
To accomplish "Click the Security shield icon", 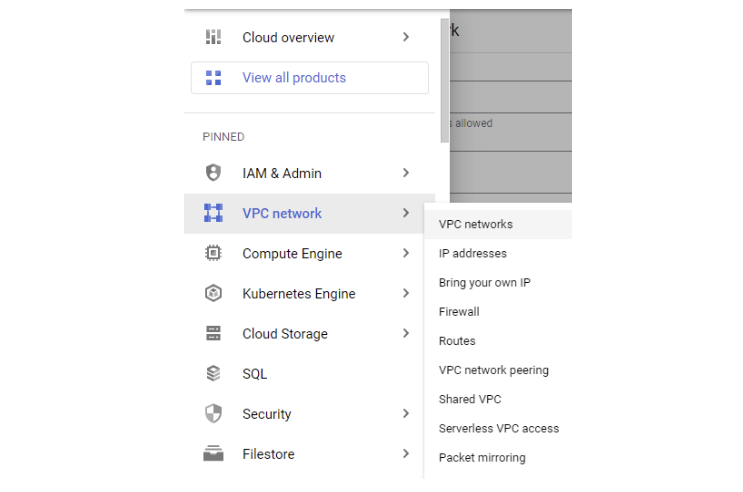I will pos(213,414).
